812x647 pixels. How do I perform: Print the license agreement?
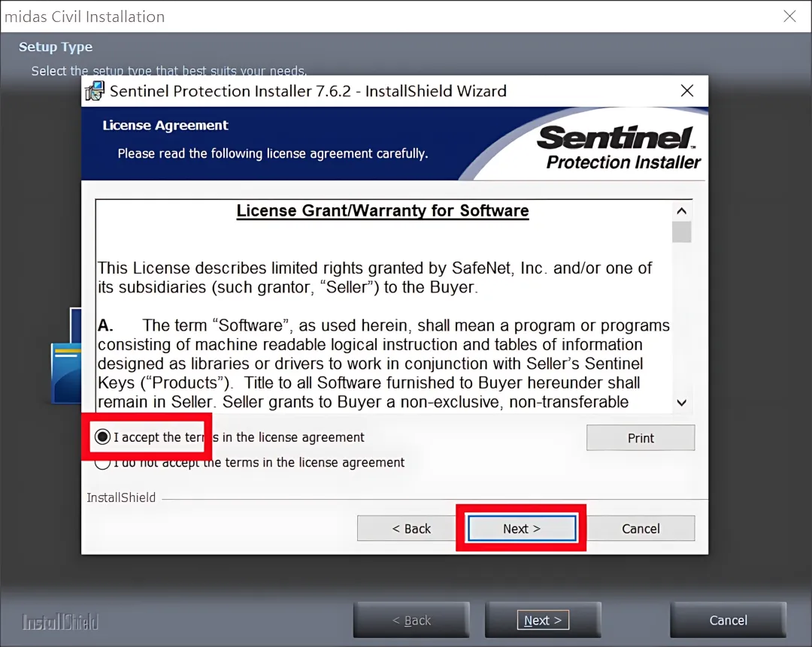coord(641,438)
